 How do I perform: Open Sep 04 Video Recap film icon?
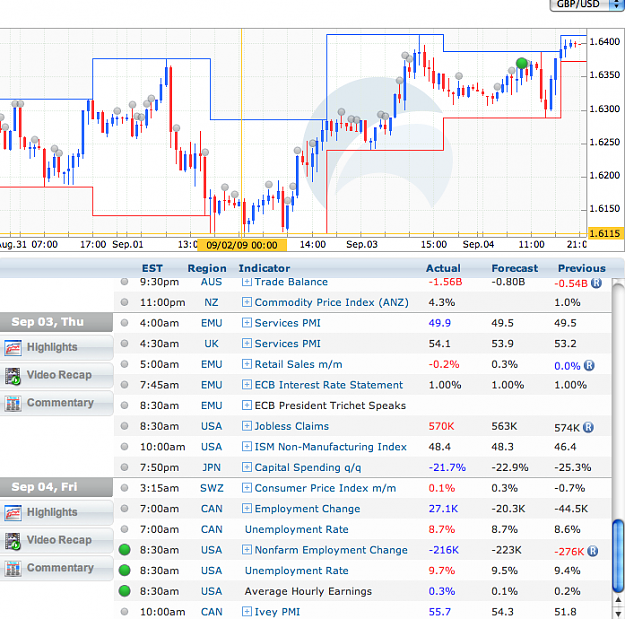13,541
